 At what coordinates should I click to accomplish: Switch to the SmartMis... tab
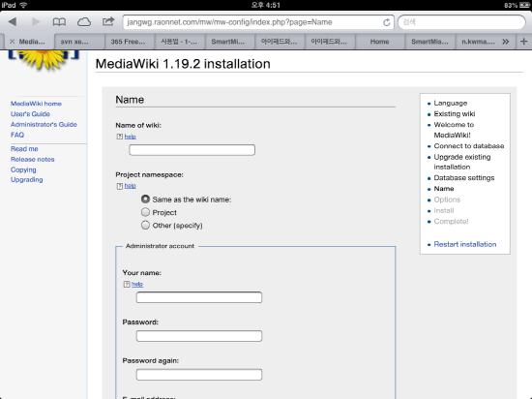(x=429, y=42)
